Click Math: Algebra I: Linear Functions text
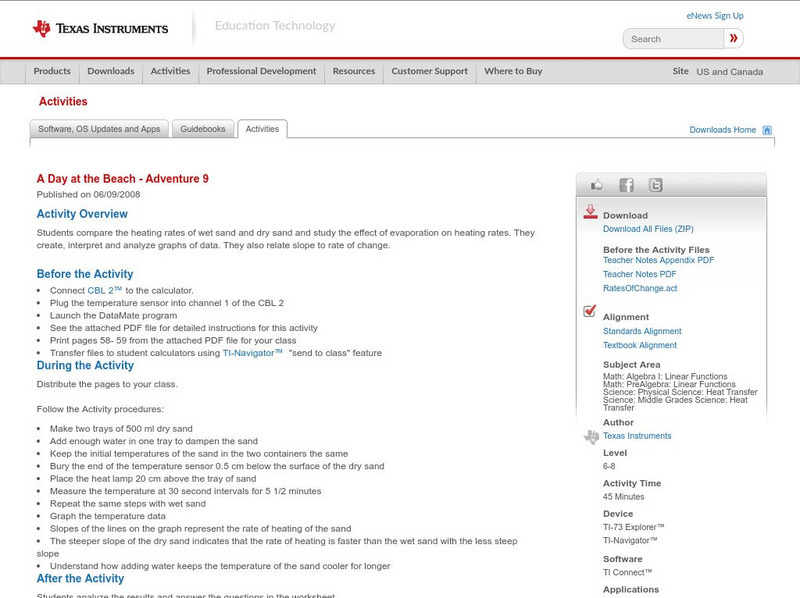This screenshot has width=800, height=598. point(665,376)
